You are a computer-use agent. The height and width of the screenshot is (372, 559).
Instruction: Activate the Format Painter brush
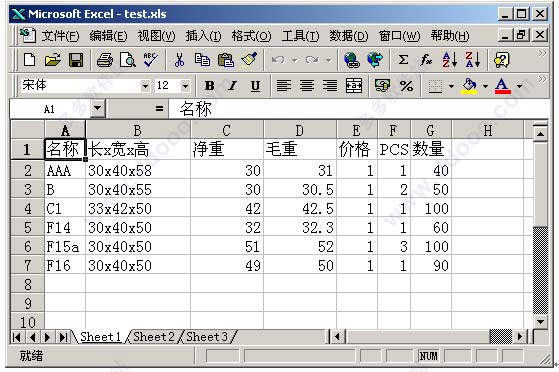coord(249,60)
